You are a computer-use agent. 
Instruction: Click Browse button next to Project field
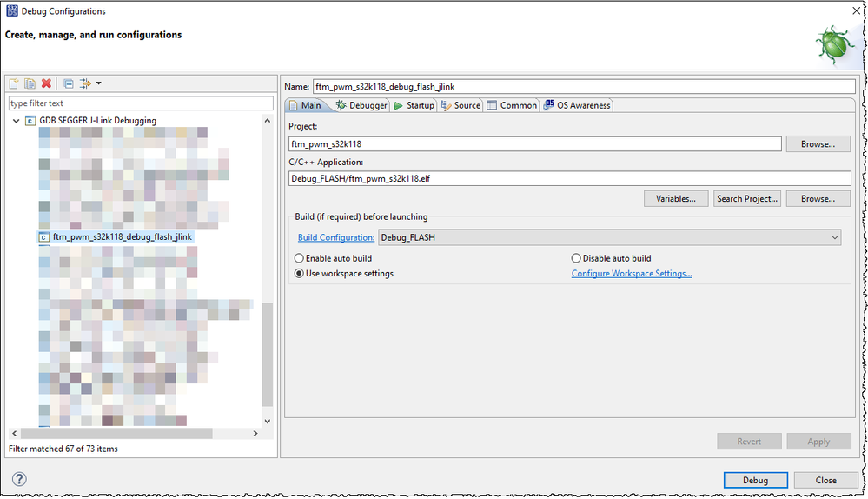[x=818, y=144]
